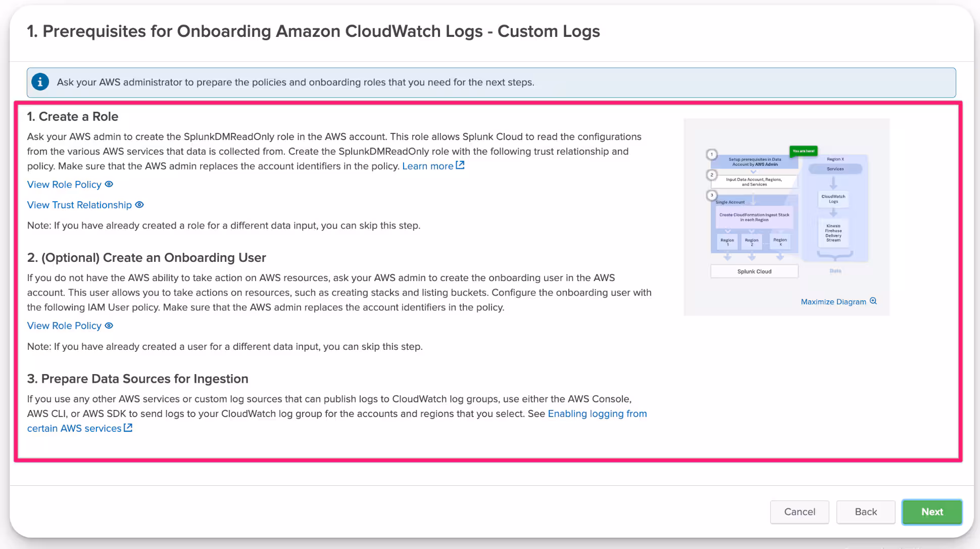The height and width of the screenshot is (549, 980).
Task: Click the Splunk Cloud box in the diagram
Action: [754, 271]
